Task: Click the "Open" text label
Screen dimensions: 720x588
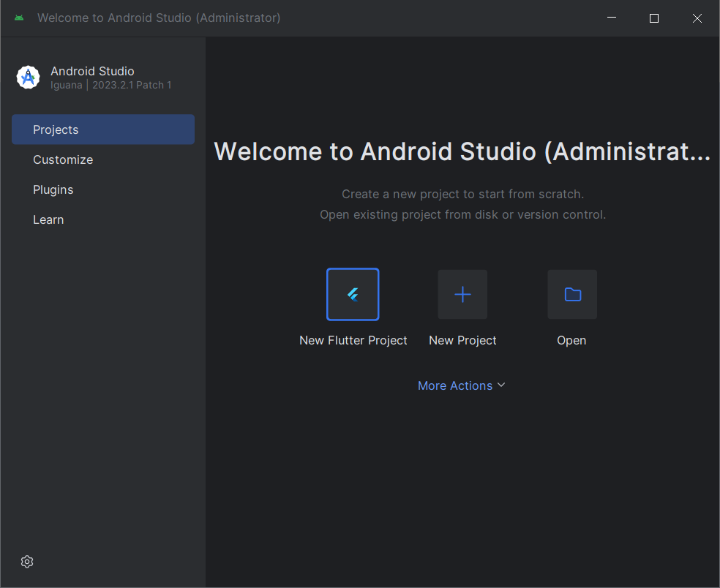Action: 571,340
